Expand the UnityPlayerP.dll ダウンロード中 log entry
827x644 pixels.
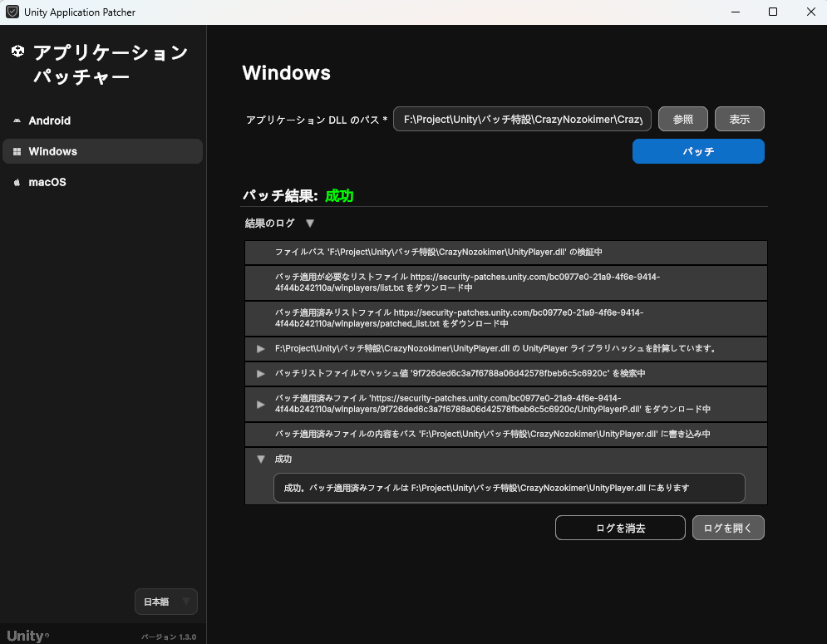(261, 404)
